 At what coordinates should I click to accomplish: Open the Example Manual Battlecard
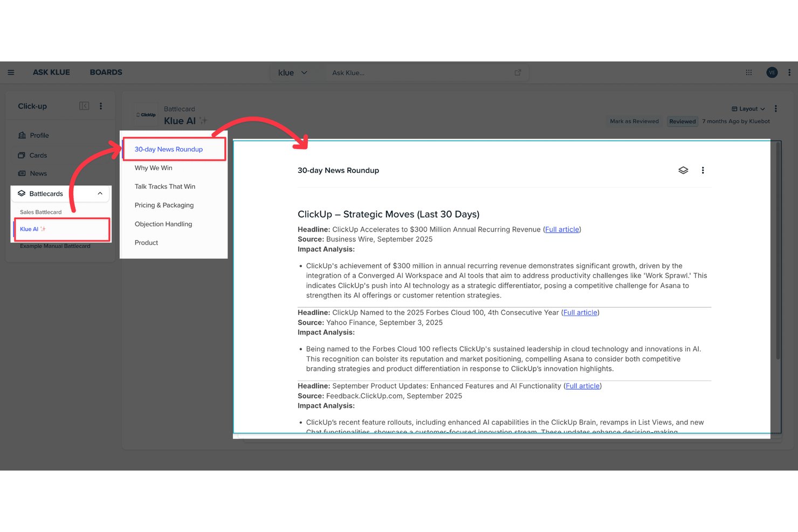pos(55,246)
